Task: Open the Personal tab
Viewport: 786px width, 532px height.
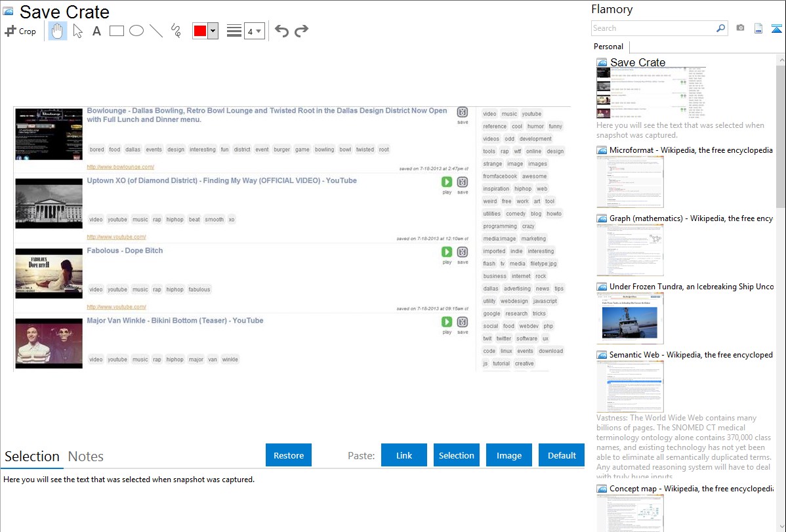Action: [x=608, y=47]
